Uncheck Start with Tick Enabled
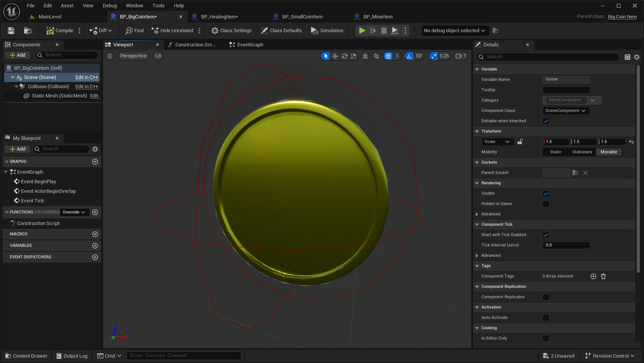644x363 pixels. (546, 235)
